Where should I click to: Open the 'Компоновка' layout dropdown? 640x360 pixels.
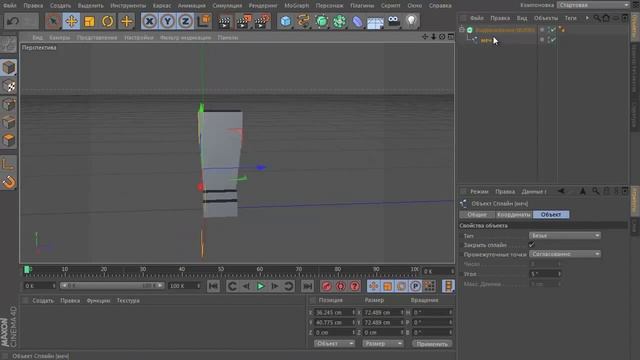click(x=593, y=5)
